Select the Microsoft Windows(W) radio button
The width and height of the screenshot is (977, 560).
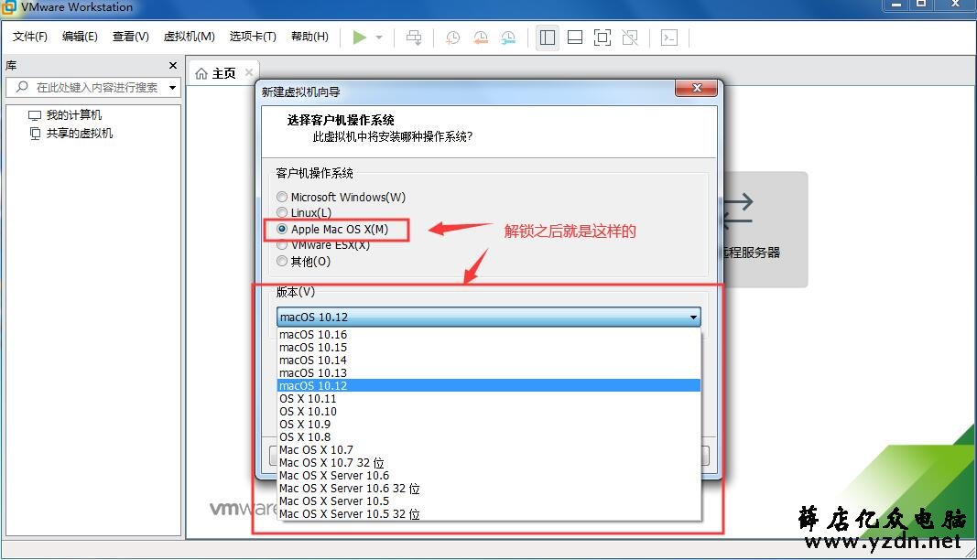coord(282,197)
